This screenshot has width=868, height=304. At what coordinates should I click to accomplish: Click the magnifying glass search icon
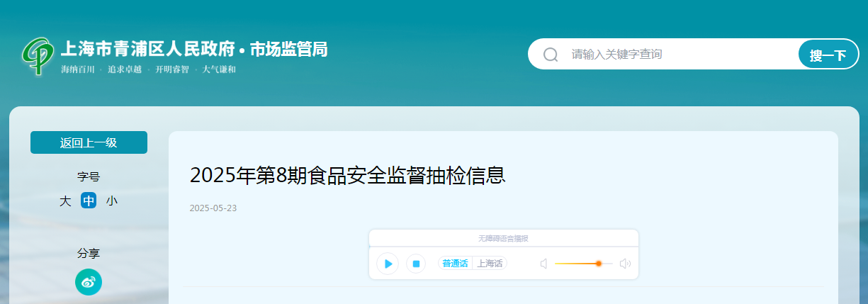pos(551,55)
